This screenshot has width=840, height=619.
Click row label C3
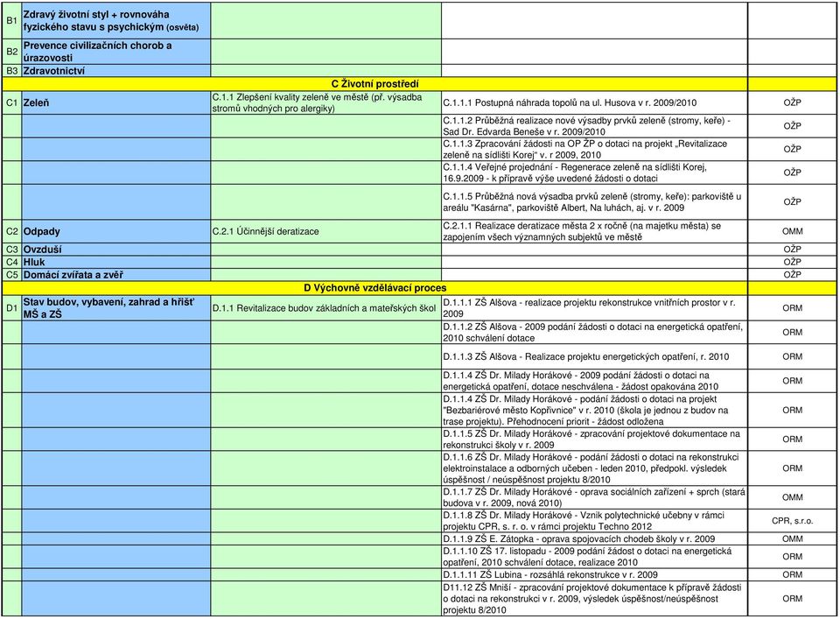(11, 250)
